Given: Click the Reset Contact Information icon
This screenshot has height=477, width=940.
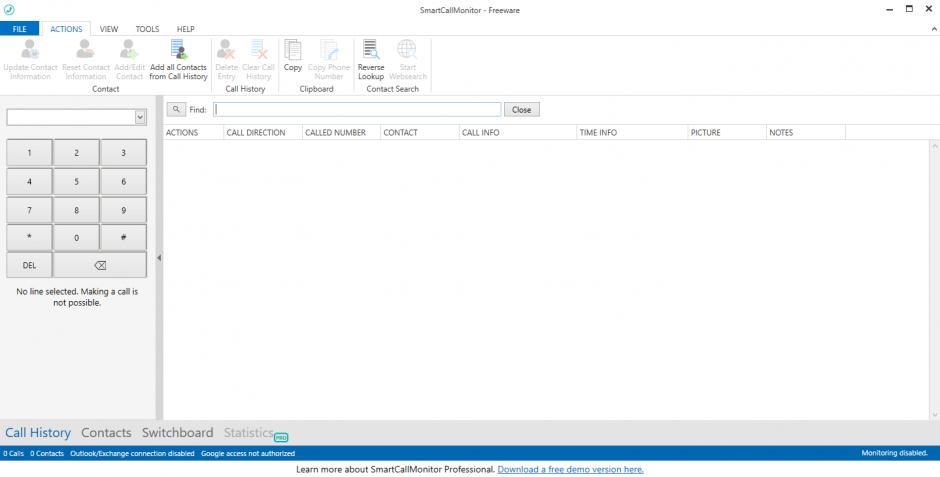Looking at the screenshot, I should pos(86,49).
